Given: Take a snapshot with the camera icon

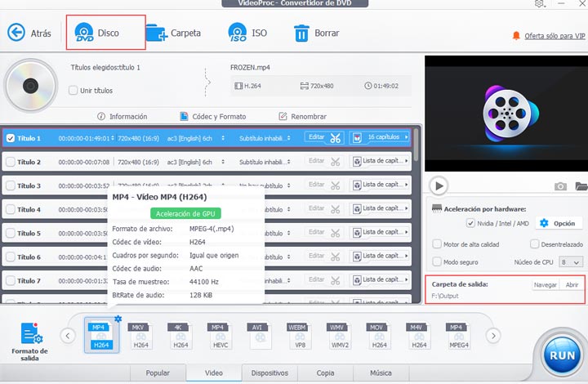Looking at the screenshot, I should click(560, 186).
